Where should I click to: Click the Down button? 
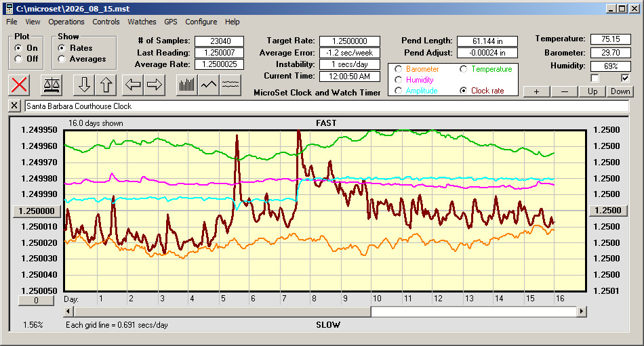pyautogui.click(x=620, y=91)
